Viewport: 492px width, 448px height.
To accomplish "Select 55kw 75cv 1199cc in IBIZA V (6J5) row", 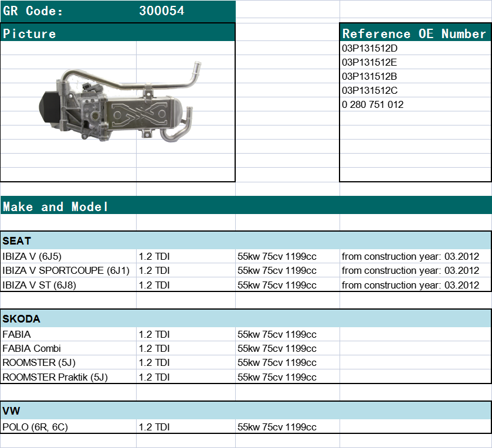I will (287, 256).
